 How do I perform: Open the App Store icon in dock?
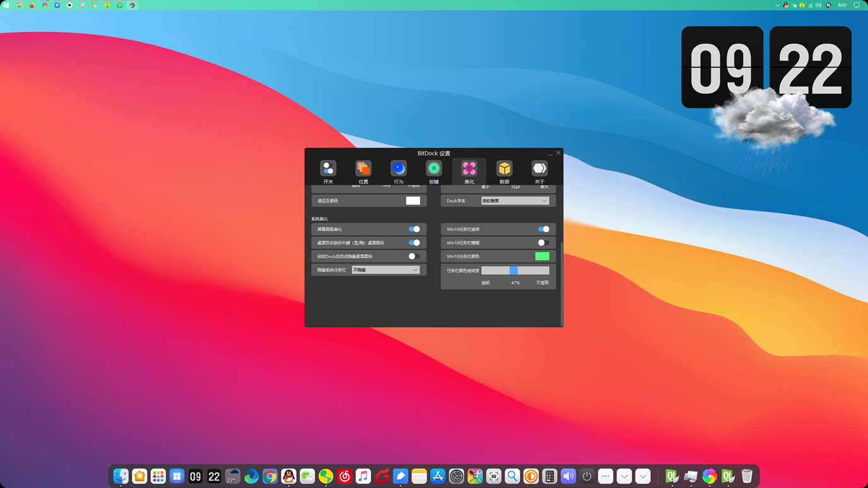(x=438, y=476)
